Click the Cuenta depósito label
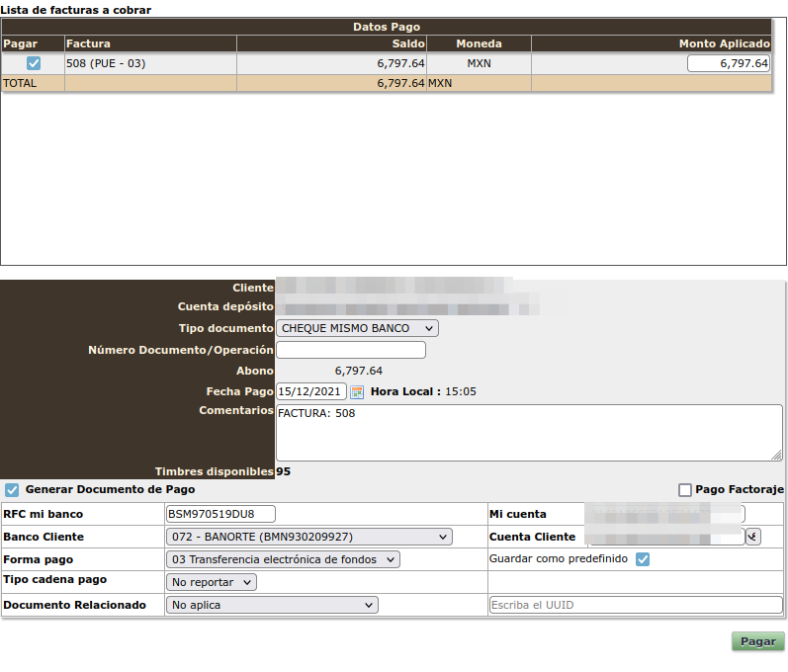 (x=225, y=306)
